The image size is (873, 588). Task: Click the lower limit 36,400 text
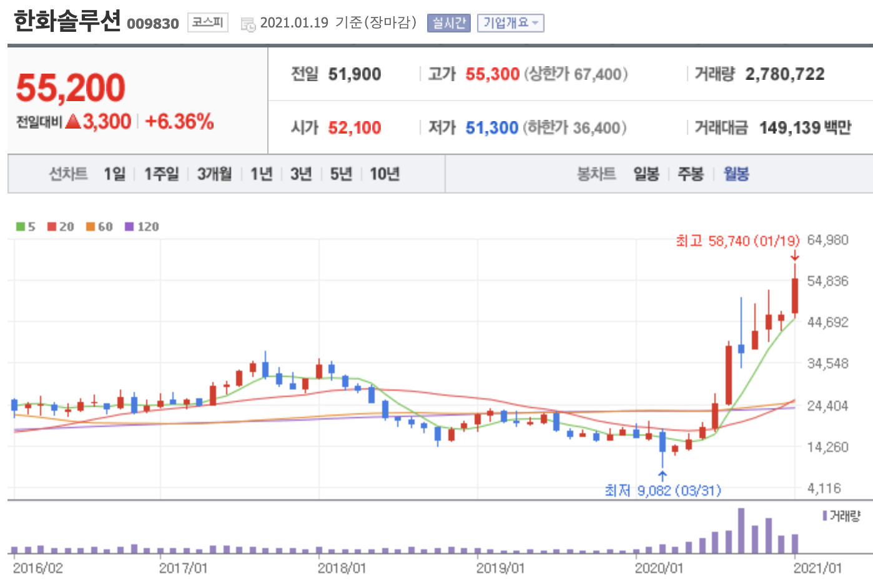[575, 128]
